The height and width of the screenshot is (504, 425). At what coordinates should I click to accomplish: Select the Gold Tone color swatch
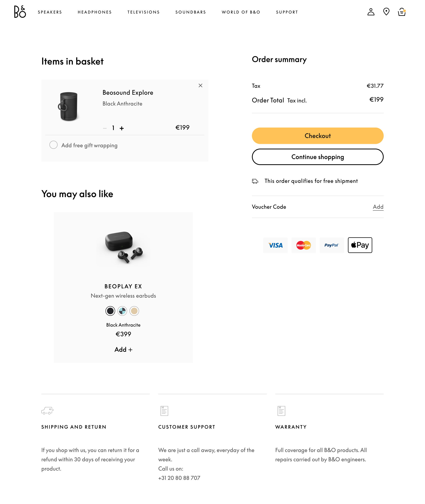[134, 311]
